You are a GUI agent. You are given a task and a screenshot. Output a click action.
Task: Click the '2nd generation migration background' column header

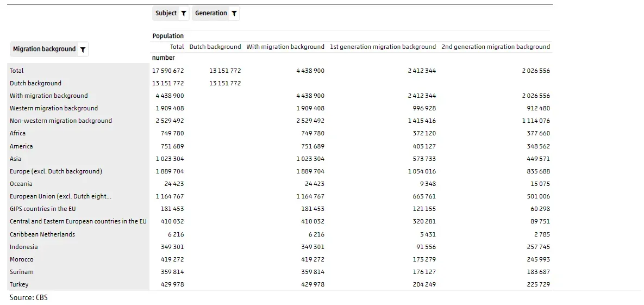[495, 47]
